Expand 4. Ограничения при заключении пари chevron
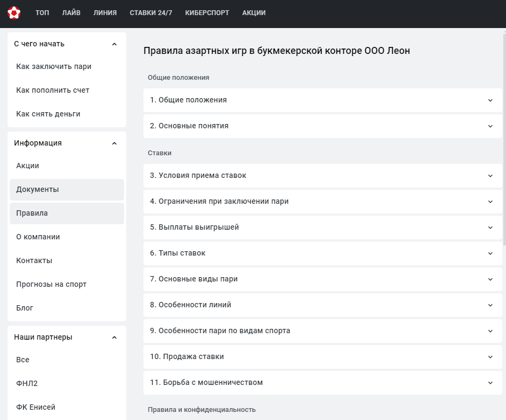The image size is (506, 420). 490,202
